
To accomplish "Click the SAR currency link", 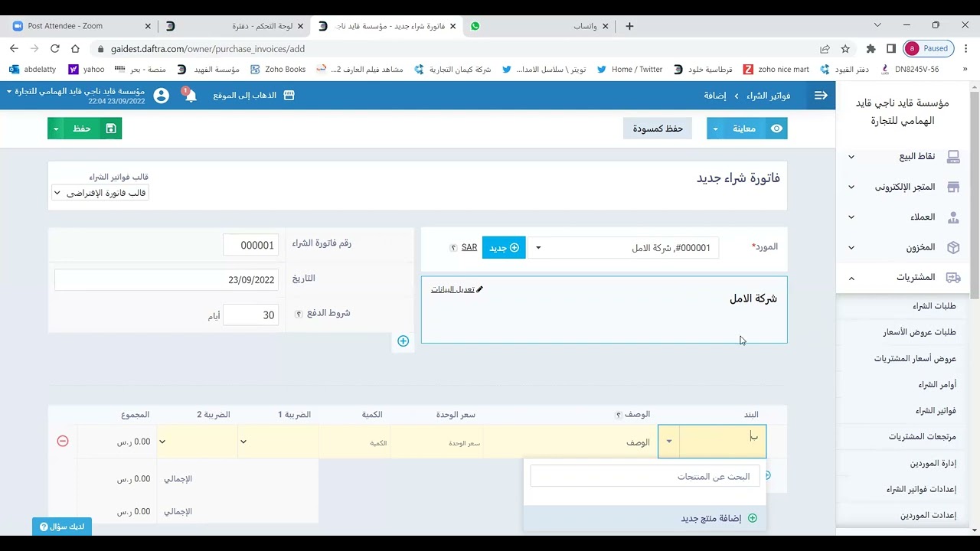I will (469, 248).
